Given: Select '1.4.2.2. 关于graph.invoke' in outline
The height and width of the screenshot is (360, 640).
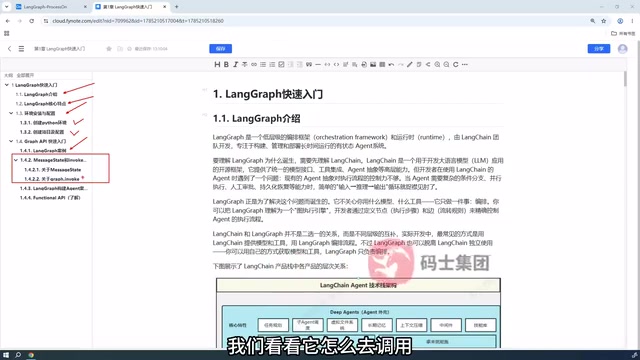Looking at the screenshot, I should (52, 179).
